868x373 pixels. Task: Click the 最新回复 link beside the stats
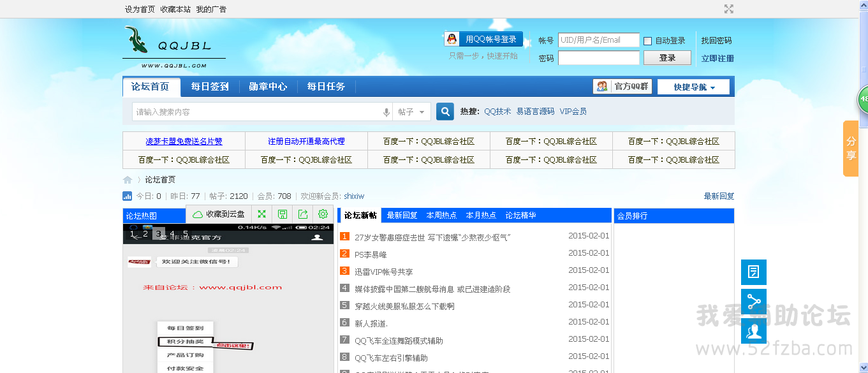[x=719, y=196]
